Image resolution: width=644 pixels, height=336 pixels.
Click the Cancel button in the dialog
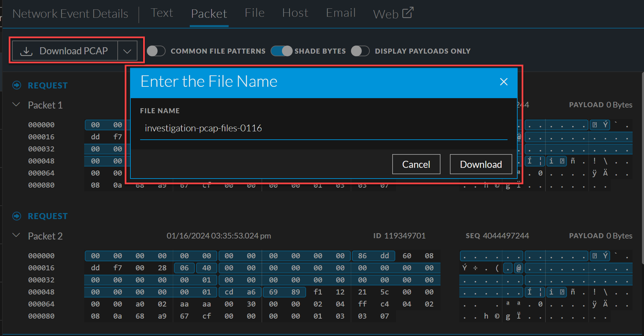416,164
